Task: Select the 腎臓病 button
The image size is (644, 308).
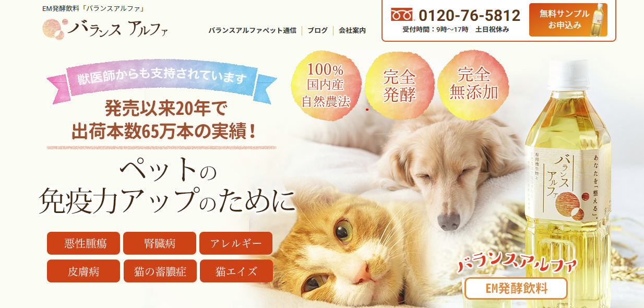Action: [160, 243]
